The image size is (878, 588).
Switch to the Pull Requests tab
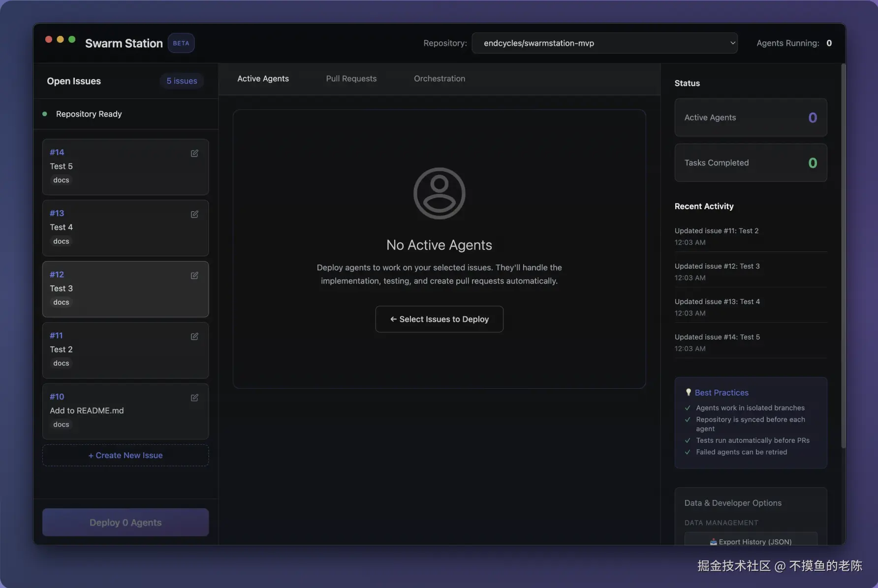click(351, 79)
